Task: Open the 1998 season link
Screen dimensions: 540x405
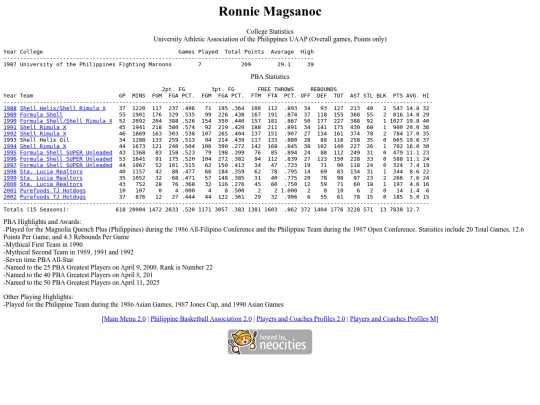Action: coord(10,172)
